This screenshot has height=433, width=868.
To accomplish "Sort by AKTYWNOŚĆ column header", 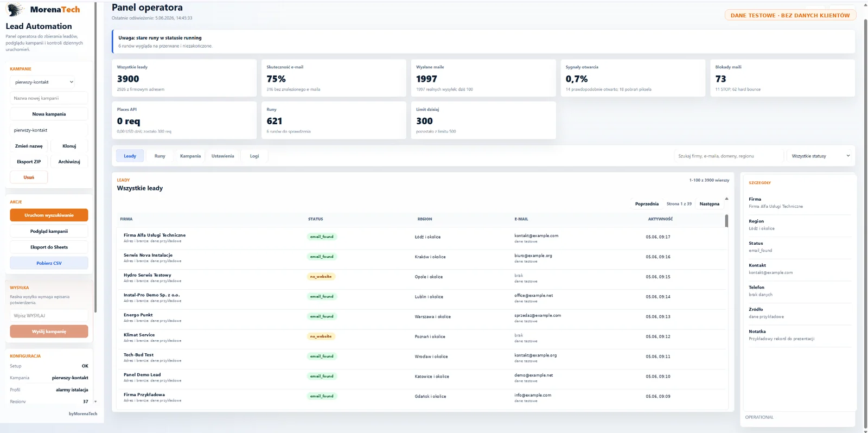I will pos(660,219).
